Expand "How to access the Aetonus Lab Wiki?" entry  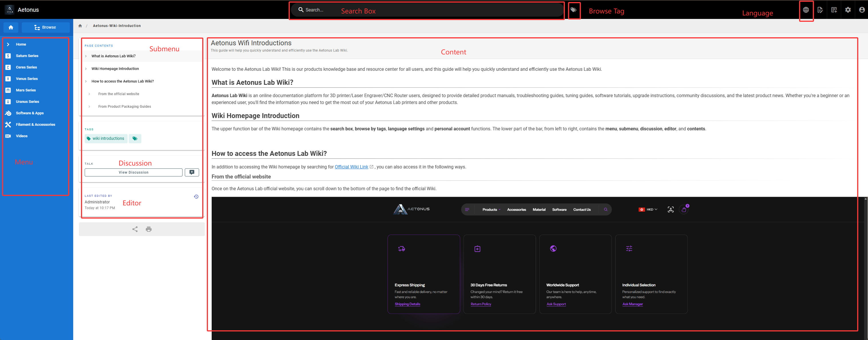[x=122, y=81]
